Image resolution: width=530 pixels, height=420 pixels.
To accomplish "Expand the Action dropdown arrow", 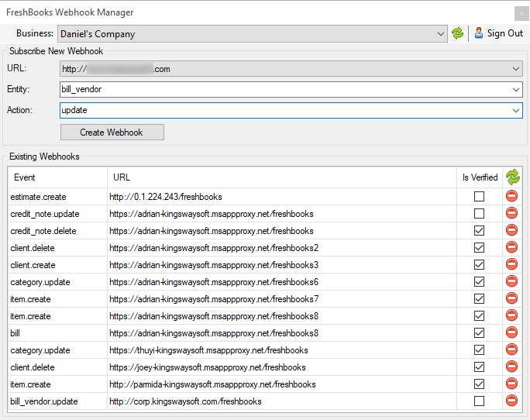I will (516, 111).
